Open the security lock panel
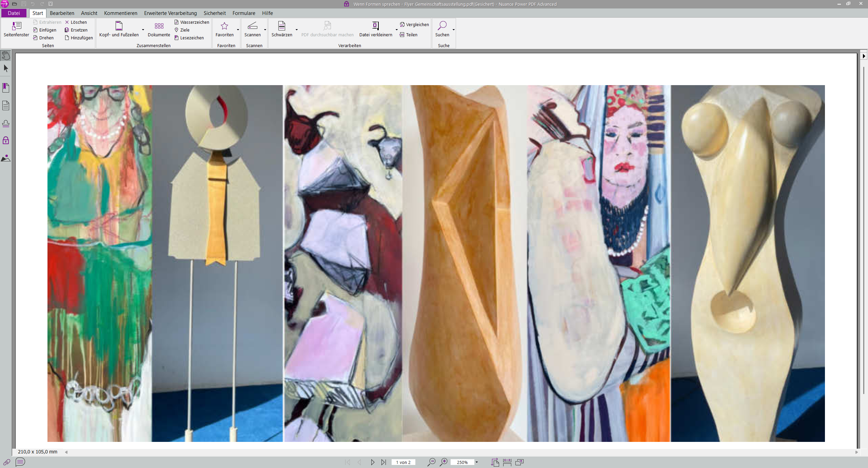The width and height of the screenshot is (868, 468). click(x=6, y=140)
